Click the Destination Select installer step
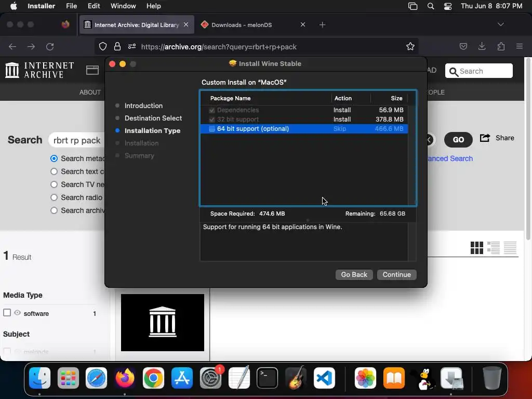This screenshot has height=399, width=532. click(x=153, y=118)
